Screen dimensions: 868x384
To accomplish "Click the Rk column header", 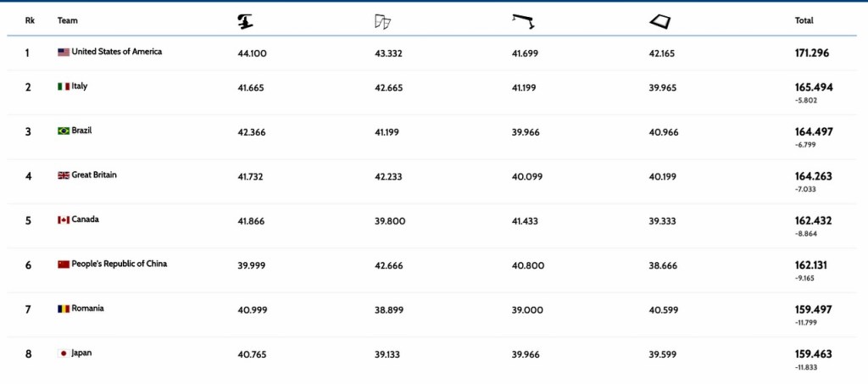I will pos(30,20).
